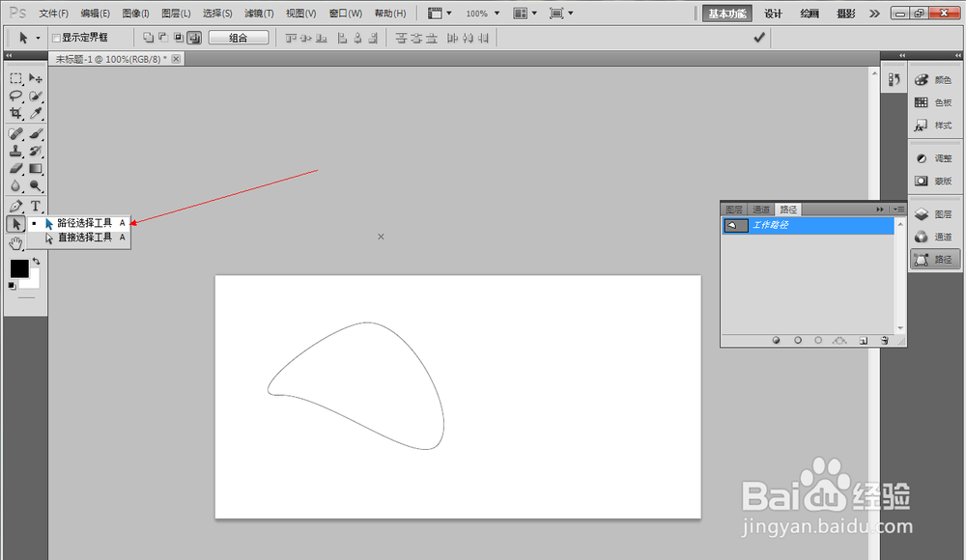The width and height of the screenshot is (966, 560).
Task: Select the Horizontal Type tool
Action: coord(36,206)
